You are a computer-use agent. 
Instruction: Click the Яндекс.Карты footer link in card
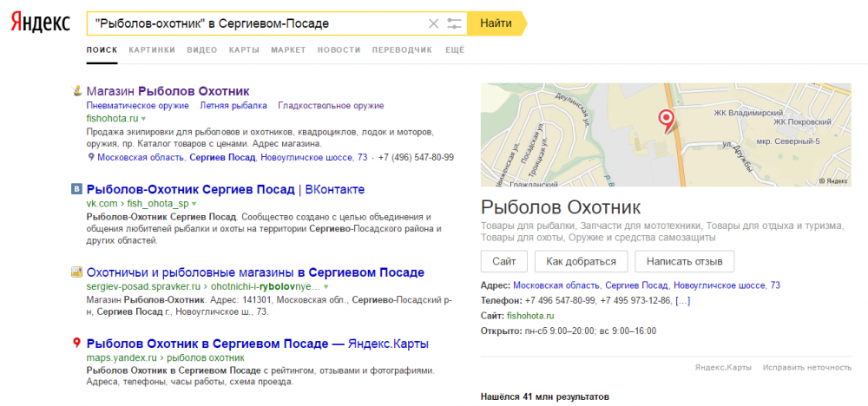723,367
